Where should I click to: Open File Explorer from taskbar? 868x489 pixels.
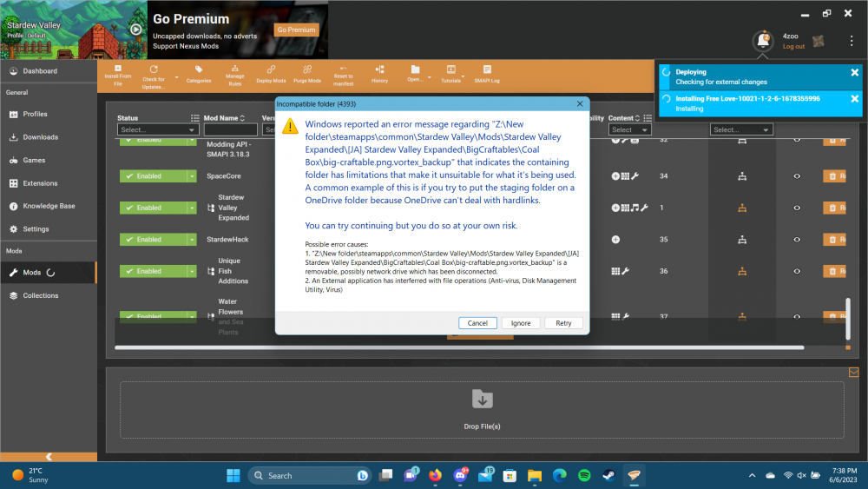pyautogui.click(x=534, y=475)
